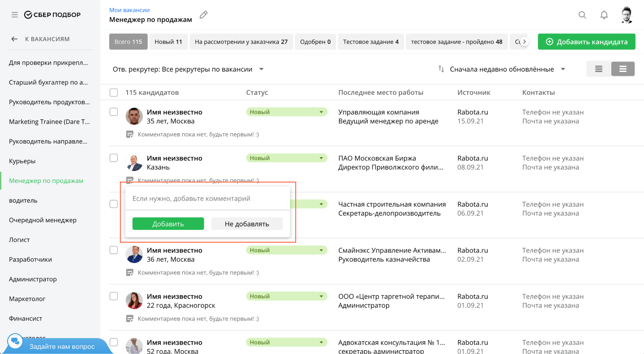Open status dropdown for 36 лет, Москва candidate
644x354 pixels.
point(321,250)
